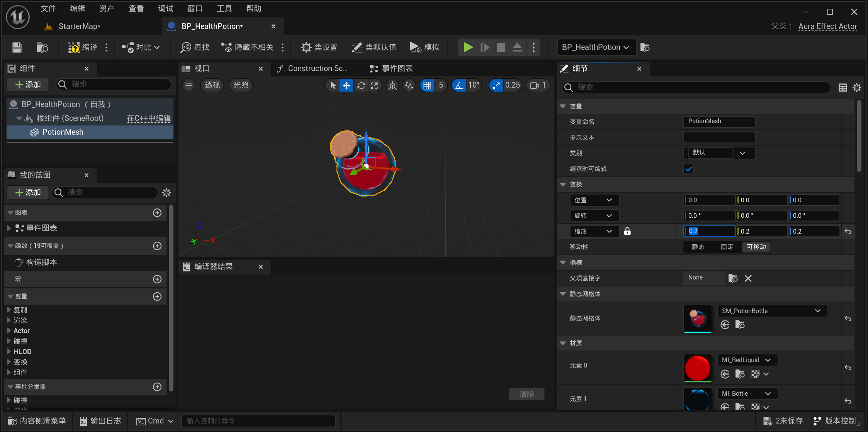Image resolution: width=868 pixels, height=432 pixels.
Task: Browse to asset in content browser
Action: [x=42, y=47]
